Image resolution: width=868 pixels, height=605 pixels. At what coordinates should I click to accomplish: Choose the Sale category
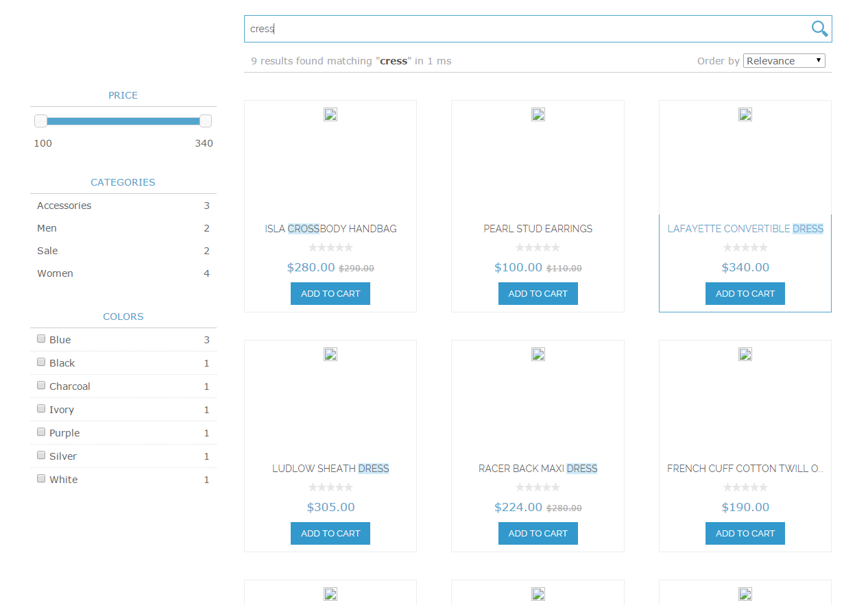(123, 251)
